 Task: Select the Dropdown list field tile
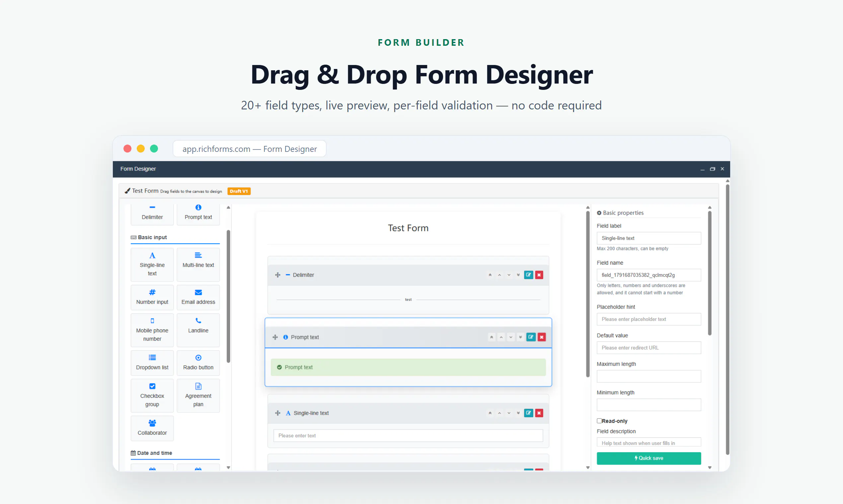(152, 363)
